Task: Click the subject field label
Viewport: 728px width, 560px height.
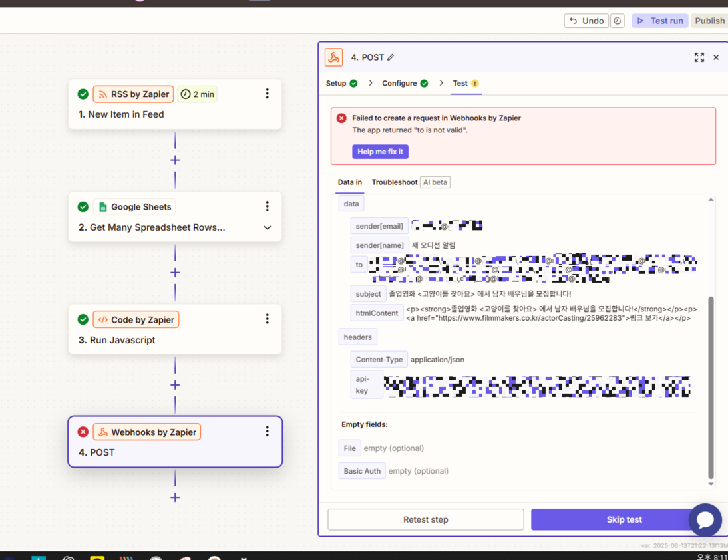Action: pos(368,294)
